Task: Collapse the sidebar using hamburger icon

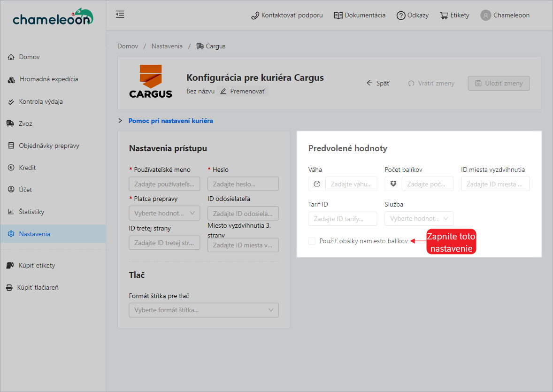Action: coord(120,15)
